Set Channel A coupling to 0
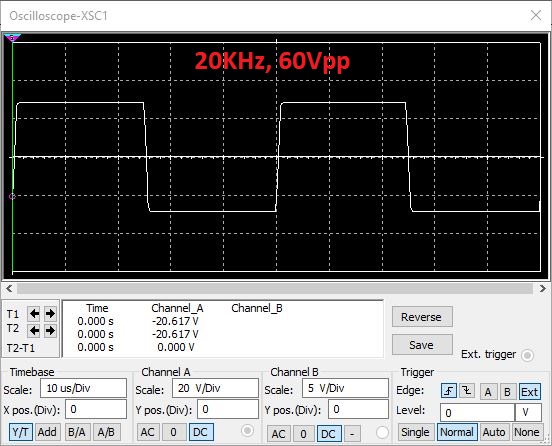This screenshot has height=446, width=552. (173, 432)
